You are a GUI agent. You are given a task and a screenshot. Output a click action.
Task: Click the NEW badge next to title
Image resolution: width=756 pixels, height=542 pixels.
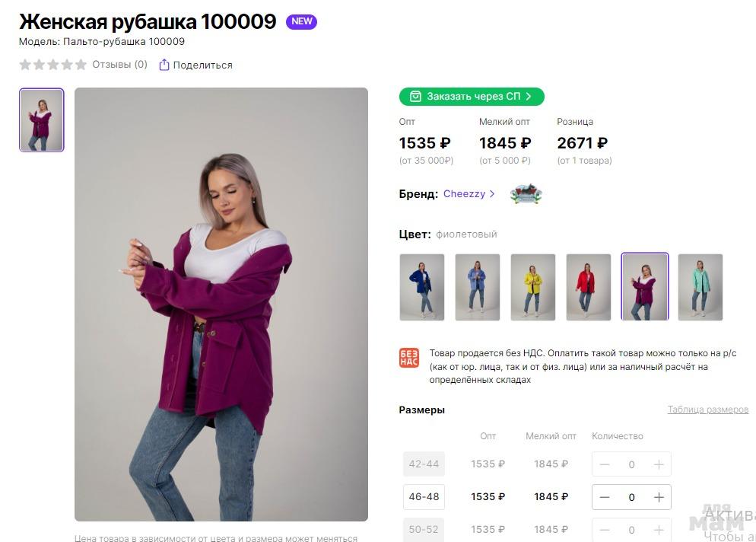pyautogui.click(x=301, y=21)
